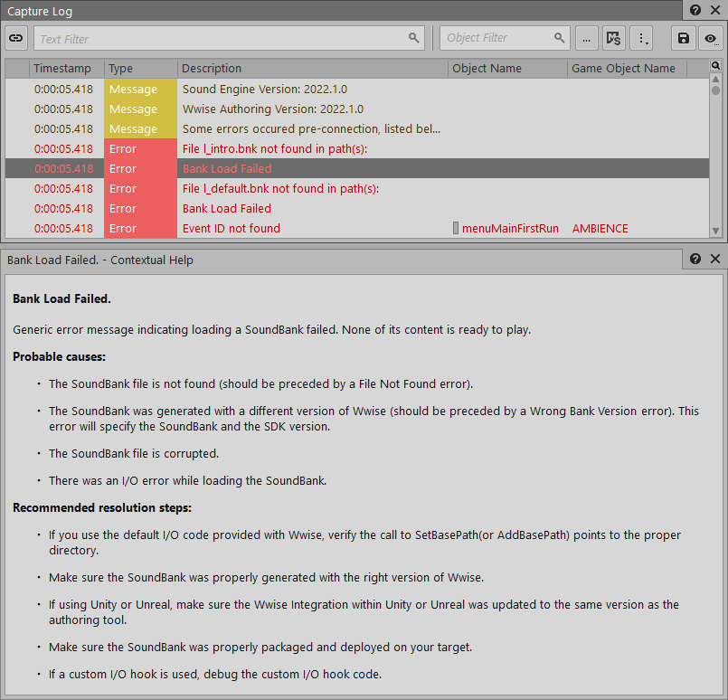Click the magnifier in the Object Filter field
The image size is (728, 700).
tap(560, 38)
